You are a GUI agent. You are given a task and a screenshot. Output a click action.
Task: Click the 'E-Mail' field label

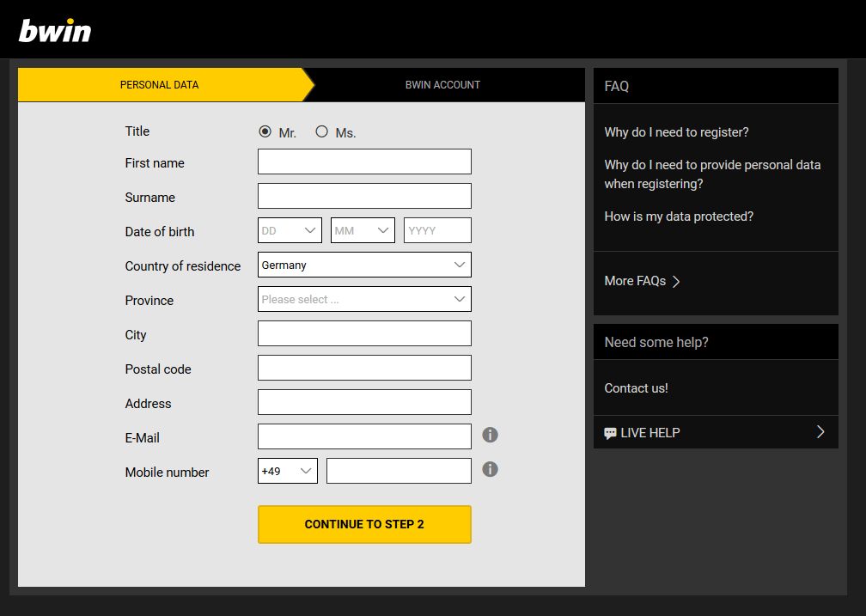coord(142,437)
